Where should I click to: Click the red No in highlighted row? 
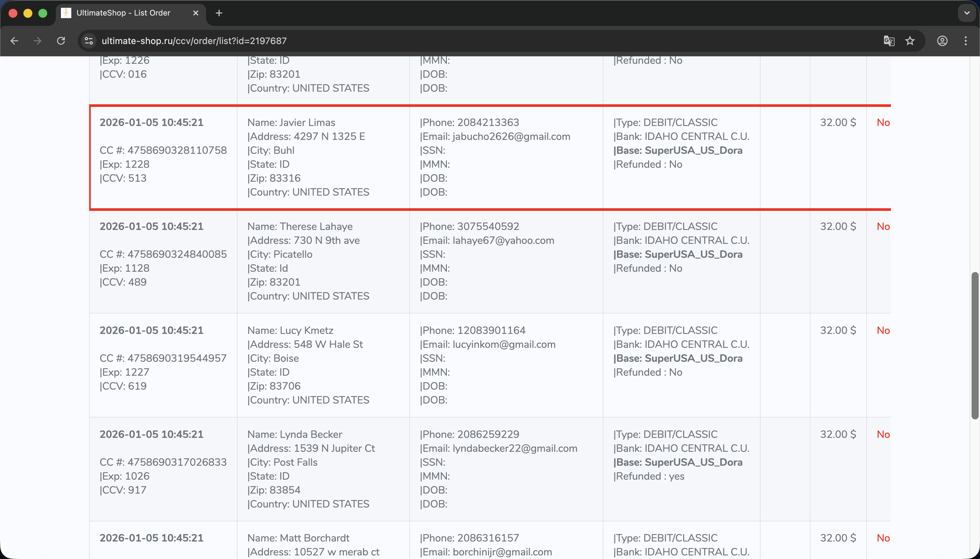click(x=883, y=122)
